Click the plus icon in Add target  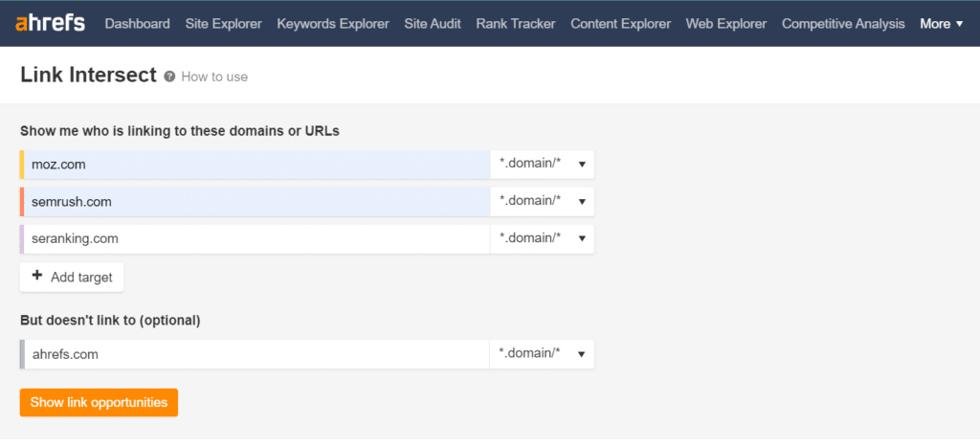tap(37, 277)
